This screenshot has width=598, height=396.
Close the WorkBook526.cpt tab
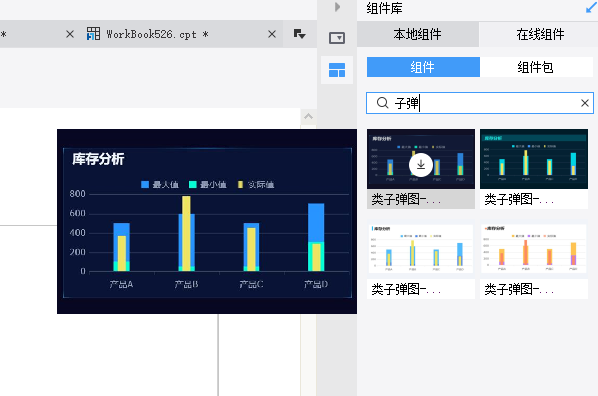coord(272,34)
